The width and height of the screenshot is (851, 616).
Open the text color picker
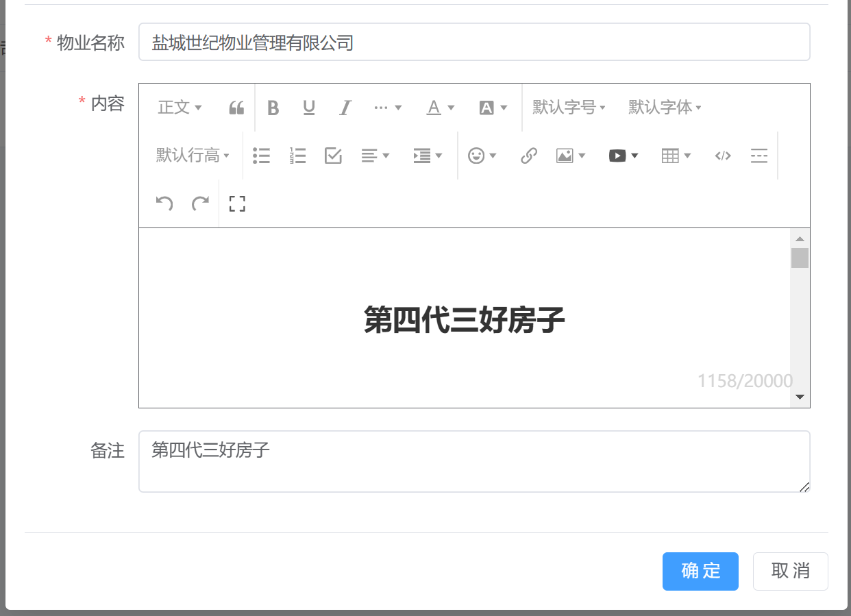click(441, 108)
